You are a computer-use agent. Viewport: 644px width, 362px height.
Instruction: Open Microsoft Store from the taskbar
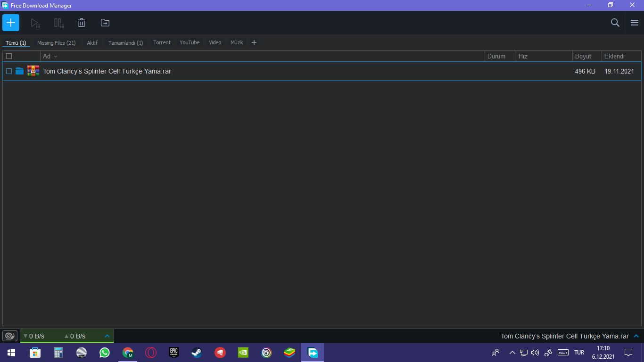[x=35, y=353]
